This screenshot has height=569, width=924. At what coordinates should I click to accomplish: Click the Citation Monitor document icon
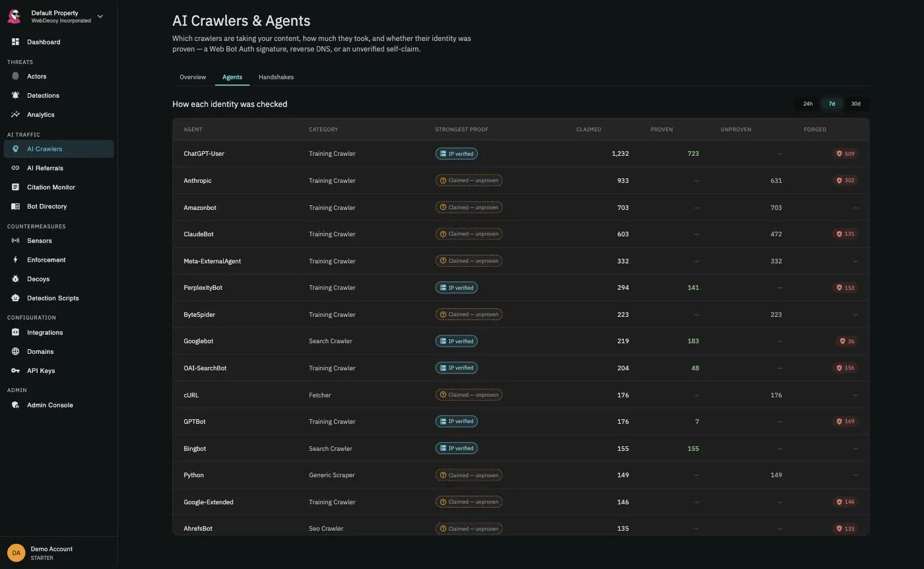[x=15, y=187]
